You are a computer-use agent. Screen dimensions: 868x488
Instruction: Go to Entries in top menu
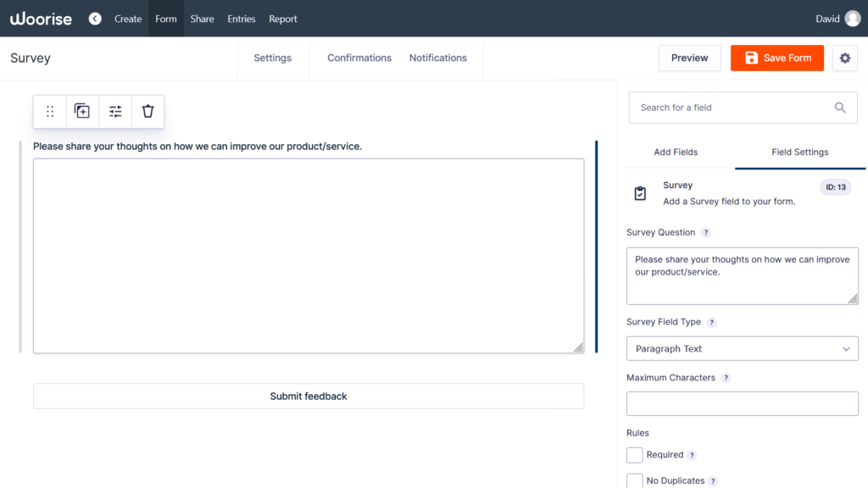[242, 19]
